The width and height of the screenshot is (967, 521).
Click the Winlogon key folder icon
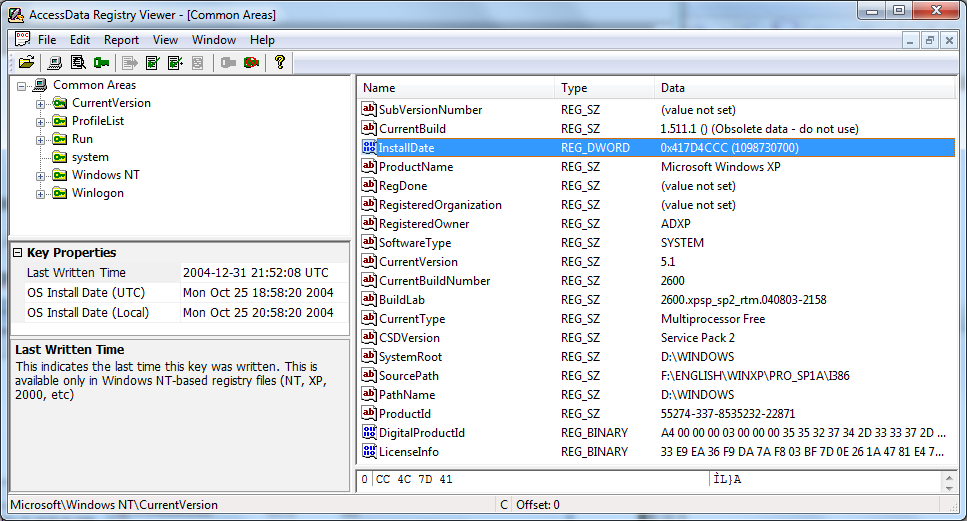[x=60, y=193]
